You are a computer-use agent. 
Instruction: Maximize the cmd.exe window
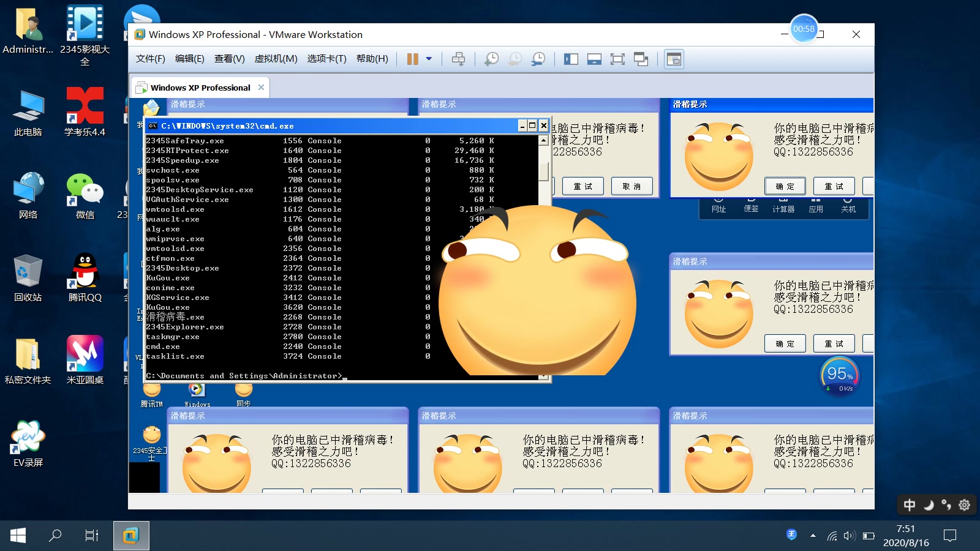tap(533, 126)
